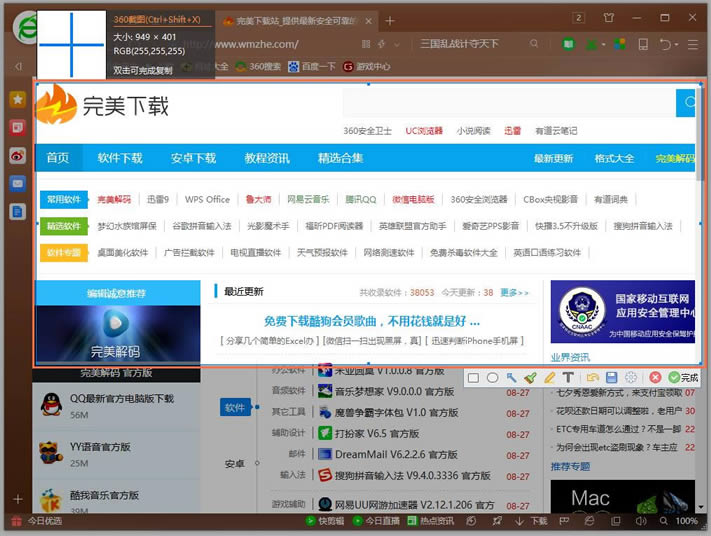
Task: Open favorites star in left sidebar
Action: pyautogui.click(x=18, y=99)
